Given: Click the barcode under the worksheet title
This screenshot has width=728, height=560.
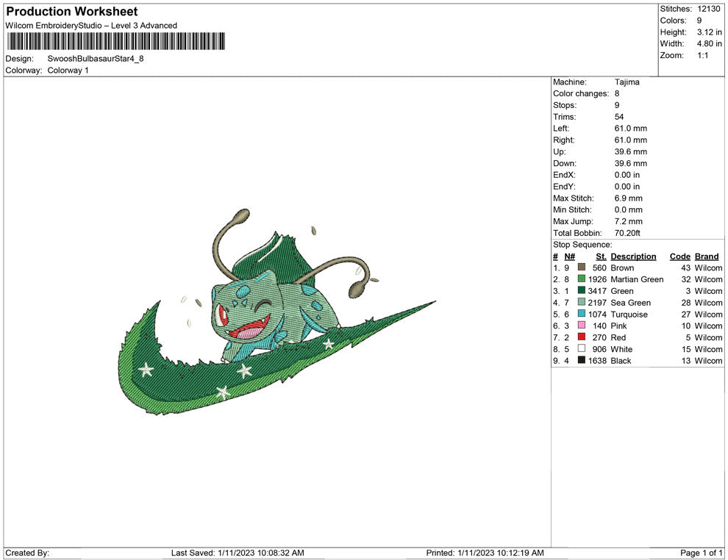Looking at the screenshot, I should (x=116, y=41).
